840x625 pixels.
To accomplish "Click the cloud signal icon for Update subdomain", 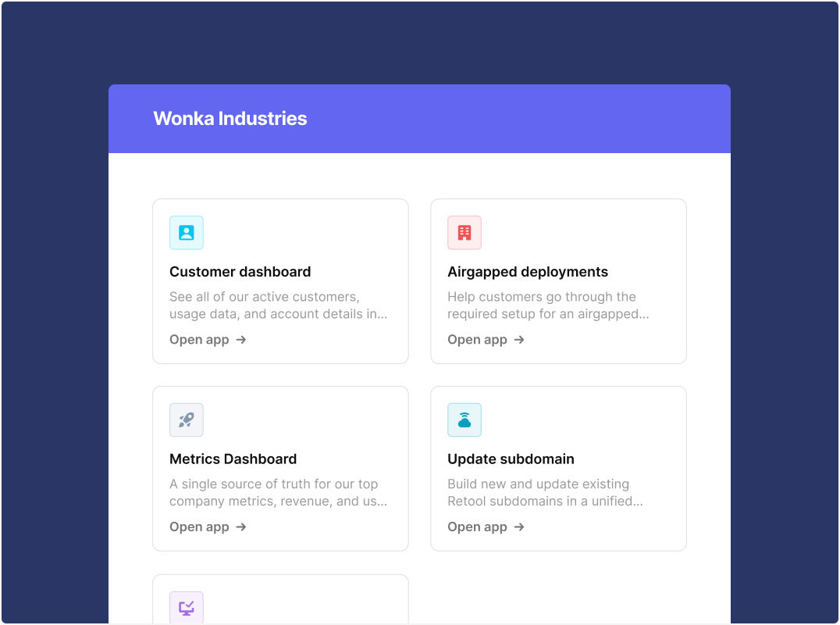I will pyautogui.click(x=464, y=420).
